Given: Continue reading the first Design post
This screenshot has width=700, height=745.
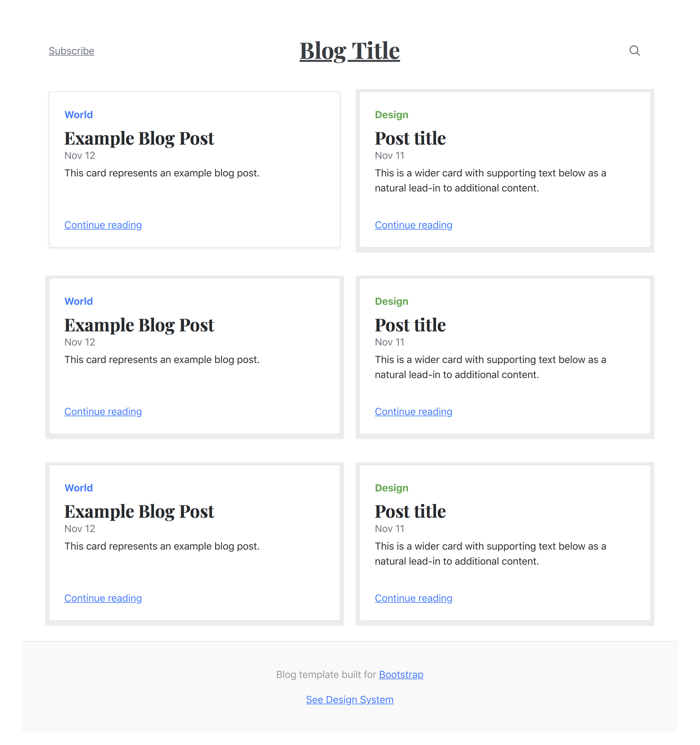Looking at the screenshot, I should click(x=413, y=225).
